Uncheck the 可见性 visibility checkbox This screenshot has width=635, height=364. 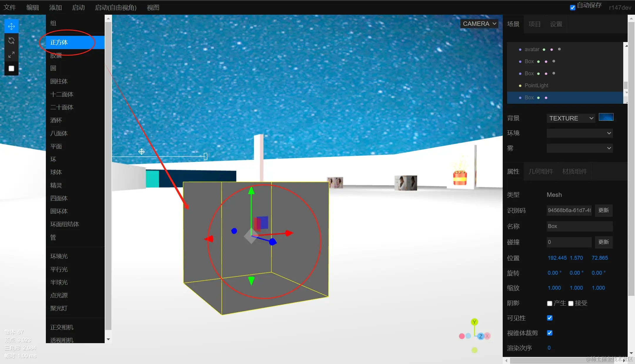pyautogui.click(x=549, y=318)
